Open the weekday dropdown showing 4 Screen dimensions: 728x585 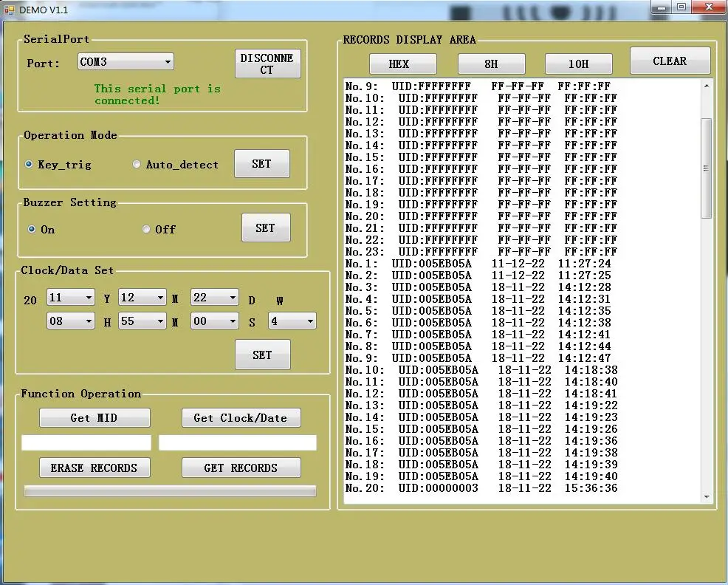click(292, 321)
